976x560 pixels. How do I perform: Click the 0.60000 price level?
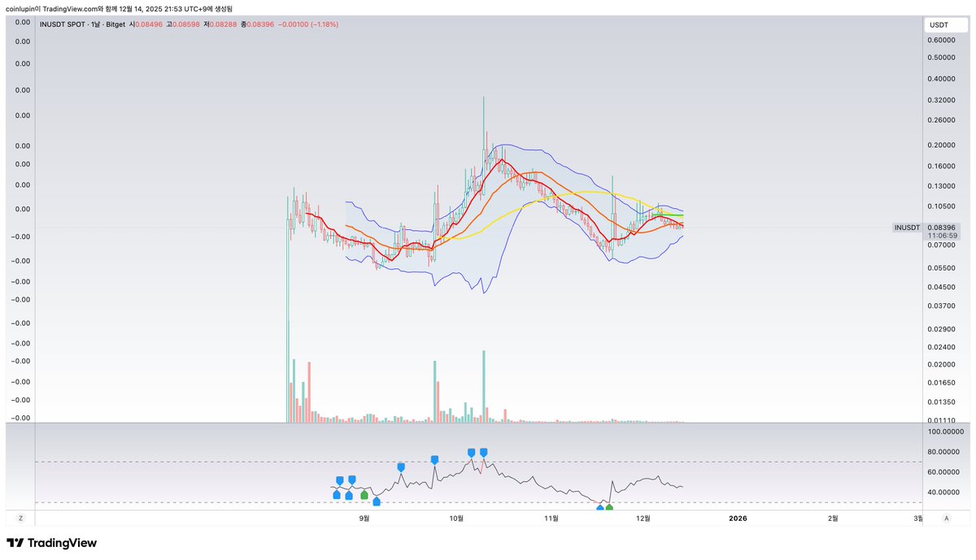(941, 40)
